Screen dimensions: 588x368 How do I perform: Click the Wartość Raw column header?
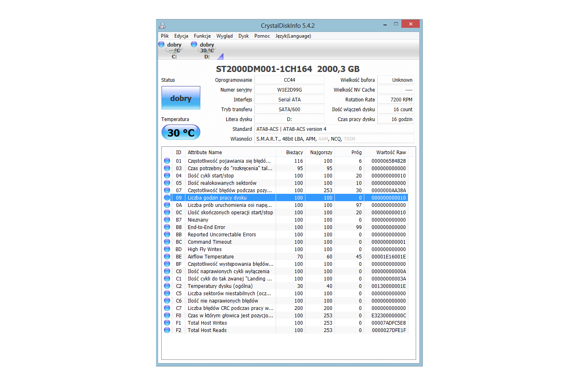click(x=386, y=152)
